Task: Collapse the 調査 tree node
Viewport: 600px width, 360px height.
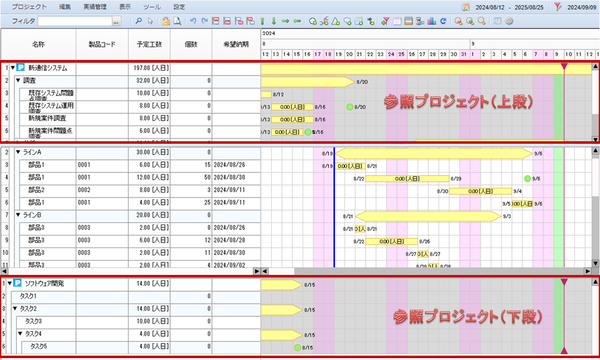Action: click(18, 81)
